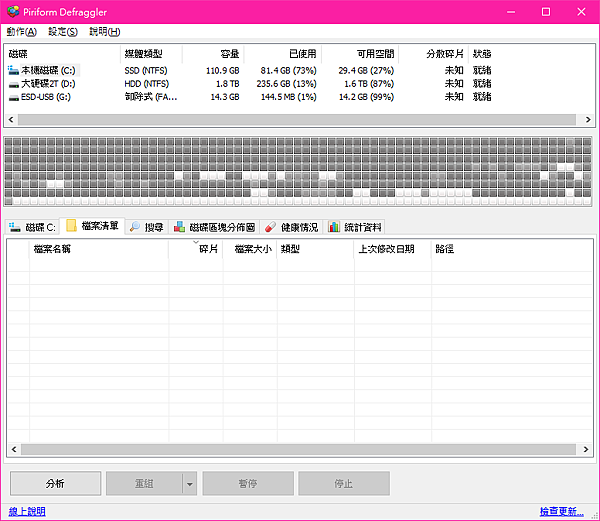Click the 81.4 GB (73%) used cell
Image resolution: width=600 pixels, height=521 pixels.
click(x=289, y=71)
